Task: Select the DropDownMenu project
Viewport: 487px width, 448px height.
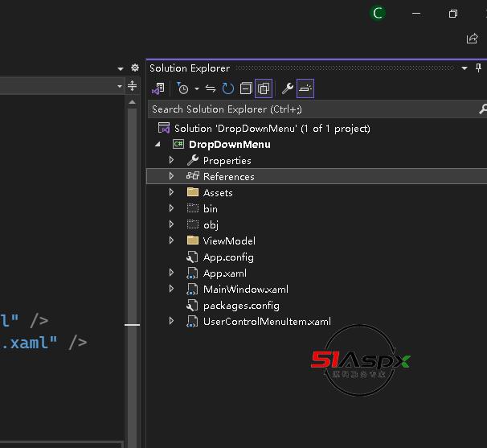Action: coord(230,145)
